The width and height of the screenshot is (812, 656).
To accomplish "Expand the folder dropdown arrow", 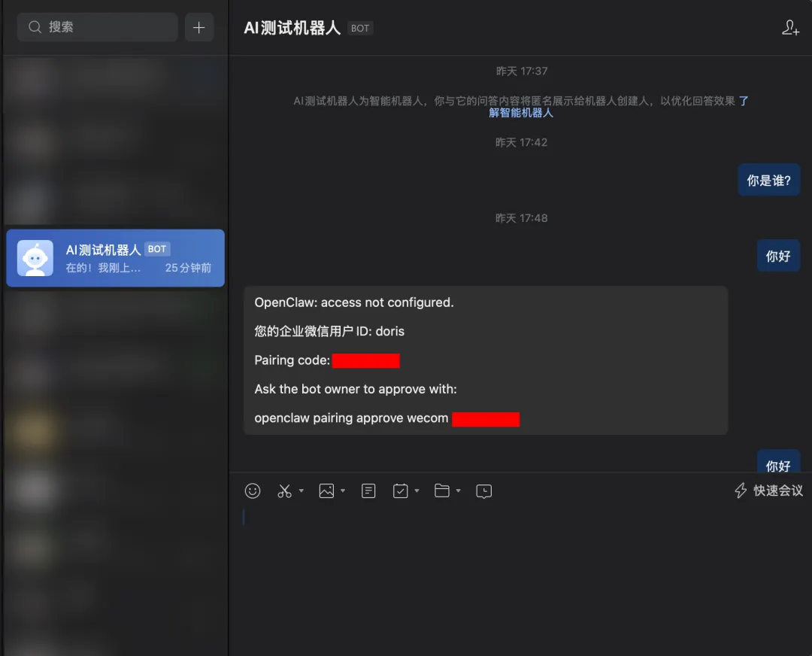I will (x=459, y=490).
